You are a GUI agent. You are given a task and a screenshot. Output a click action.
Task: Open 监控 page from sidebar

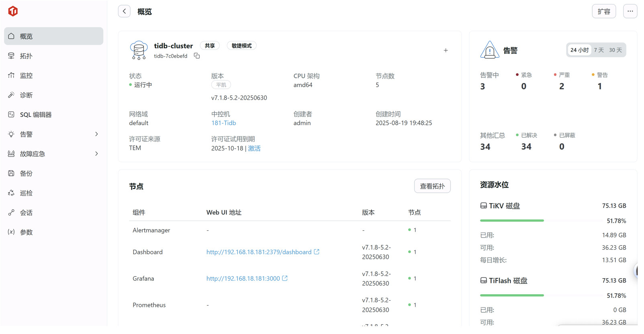click(x=26, y=75)
